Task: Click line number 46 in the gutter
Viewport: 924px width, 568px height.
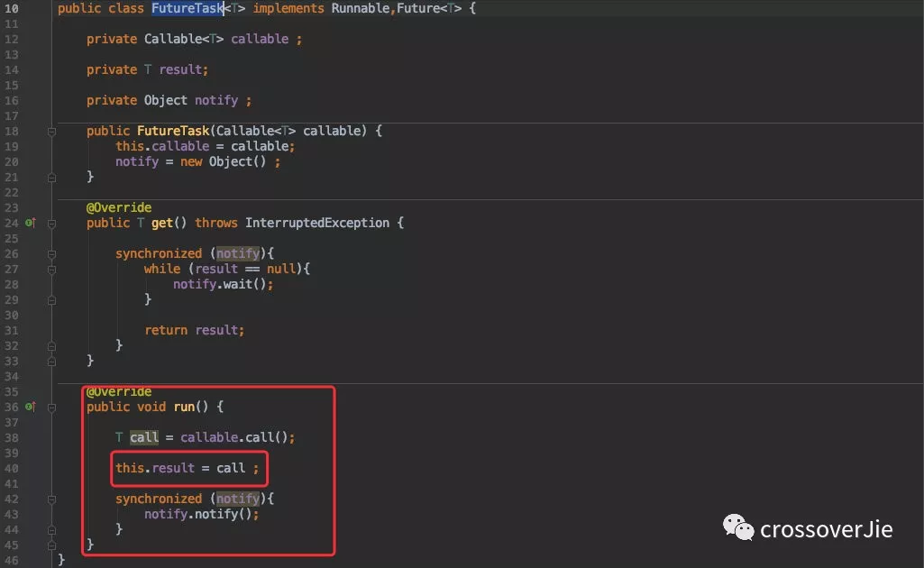Action: (x=11, y=560)
